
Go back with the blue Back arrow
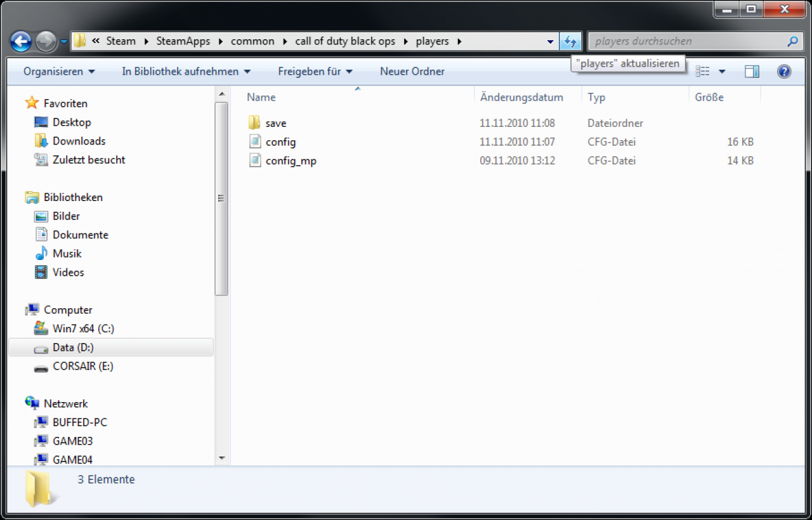click(x=21, y=42)
